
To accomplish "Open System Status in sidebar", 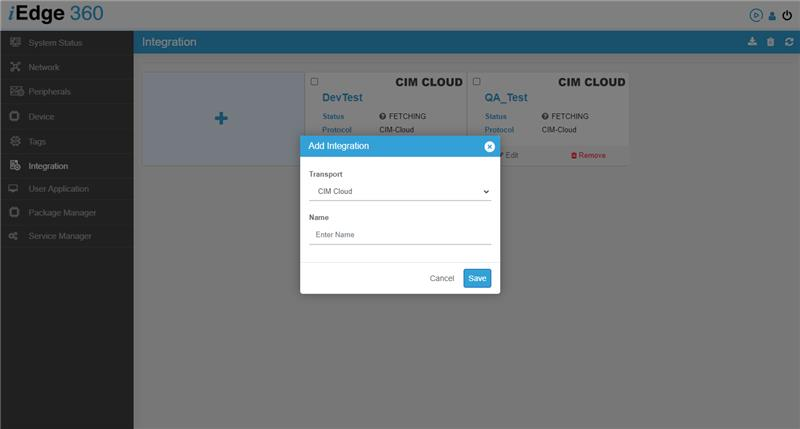I will click(x=56, y=43).
